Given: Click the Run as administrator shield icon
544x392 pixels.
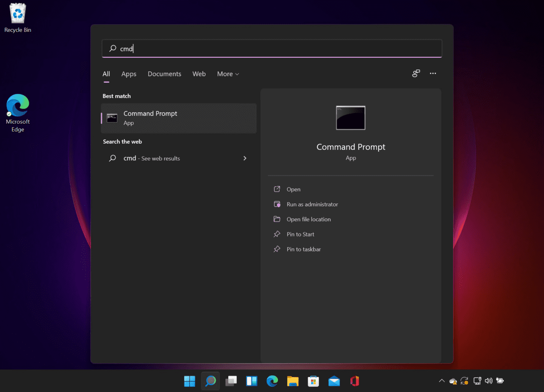Looking at the screenshot, I should point(277,204).
